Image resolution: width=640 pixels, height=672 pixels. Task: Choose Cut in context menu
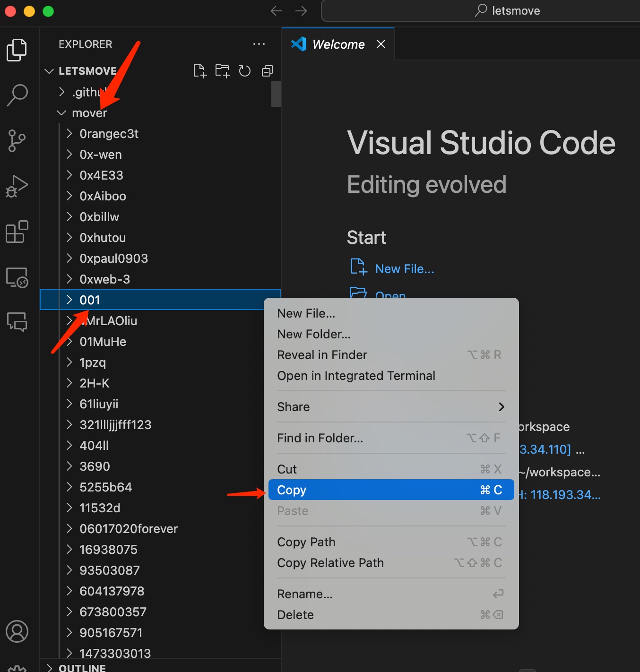(x=391, y=469)
